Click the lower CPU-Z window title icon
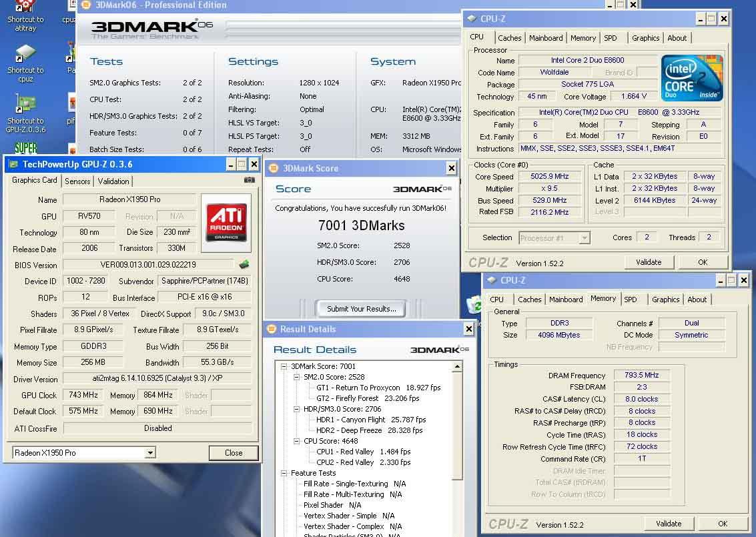The width and height of the screenshot is (756, 537). (x=491, y=280)
